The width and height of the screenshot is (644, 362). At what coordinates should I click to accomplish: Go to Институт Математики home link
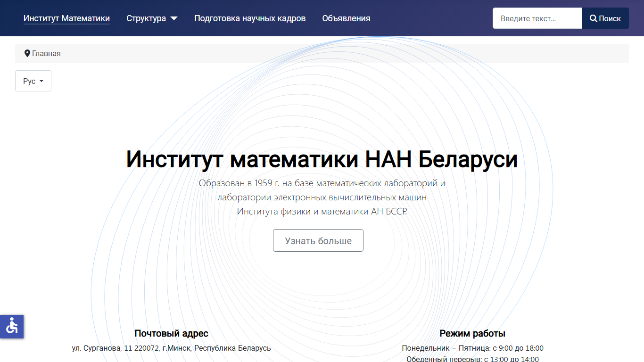pyautogui.click(x=66, y=18)
